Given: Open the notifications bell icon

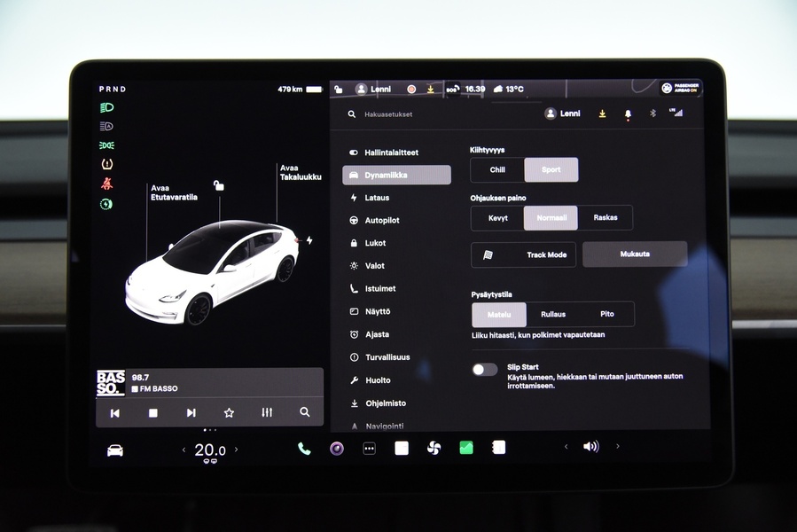Looking at the screenshot, I should tap(629, 113).
